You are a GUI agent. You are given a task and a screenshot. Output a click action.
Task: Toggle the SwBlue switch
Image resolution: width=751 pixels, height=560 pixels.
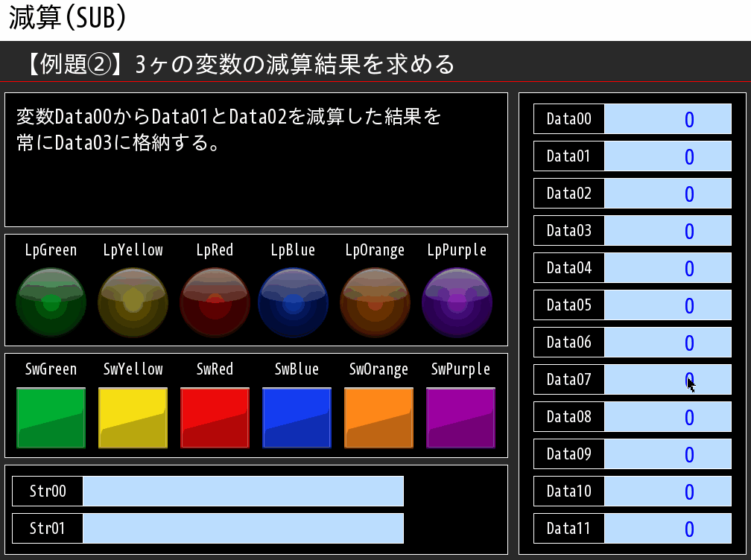(x=297, y=418)
